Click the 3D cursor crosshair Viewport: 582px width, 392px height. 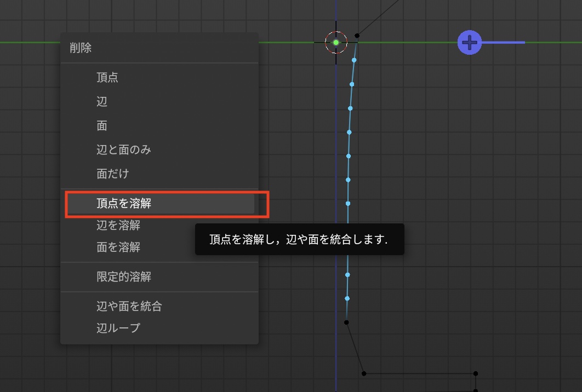336,42
